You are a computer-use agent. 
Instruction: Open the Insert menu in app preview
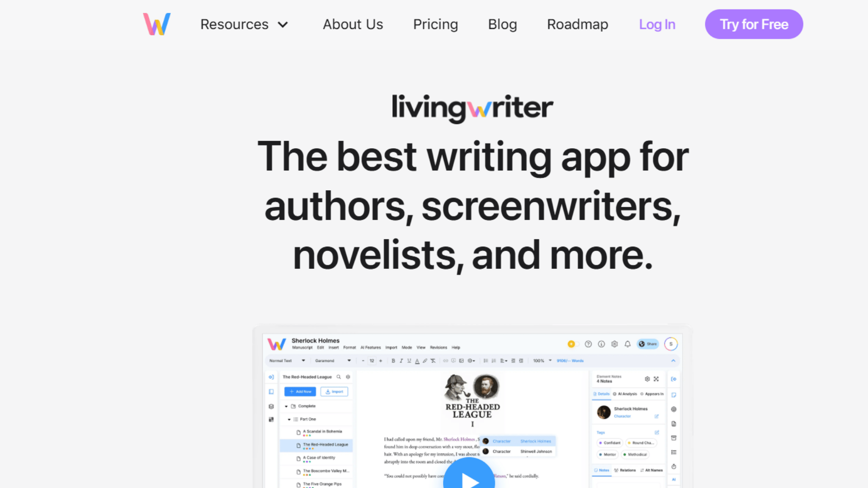(334, 347)
